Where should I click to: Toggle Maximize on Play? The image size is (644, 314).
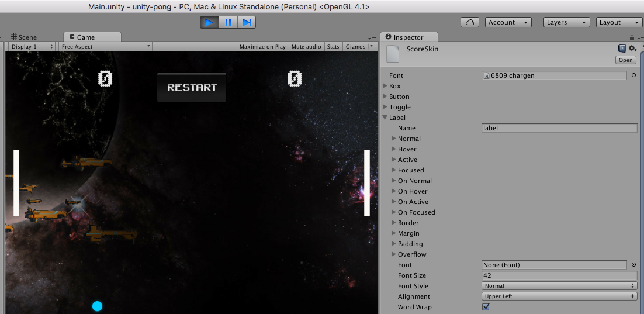pyautogui.click(x=262, y=47)
